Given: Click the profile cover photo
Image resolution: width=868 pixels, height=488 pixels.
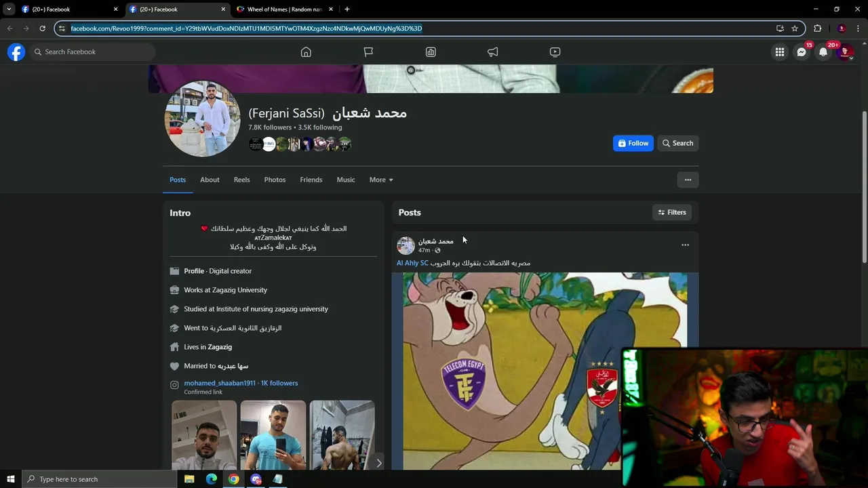Looking at the screenshot, I should pyautogui.click(x=431, y=79).
